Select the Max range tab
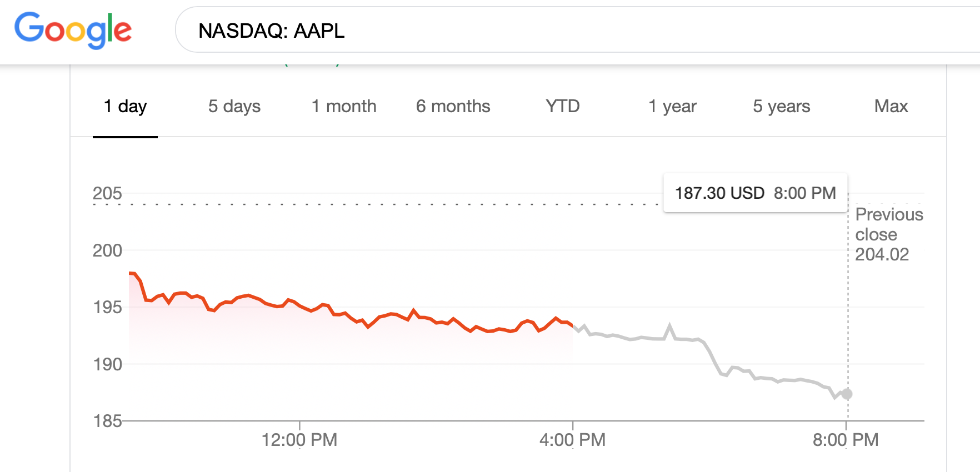980x472 pixels. pos(891,106)
